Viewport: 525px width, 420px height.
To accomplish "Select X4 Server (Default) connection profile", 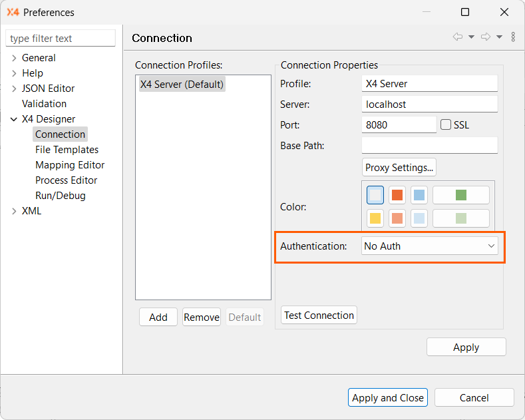I will [182, 85].
